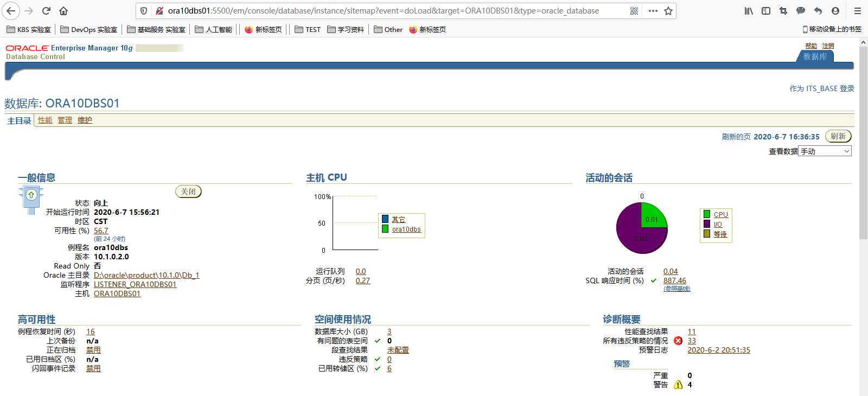This screenshot has width=868, height=396.
Task: Click the browser address bar URL
Action: [383, 11]
